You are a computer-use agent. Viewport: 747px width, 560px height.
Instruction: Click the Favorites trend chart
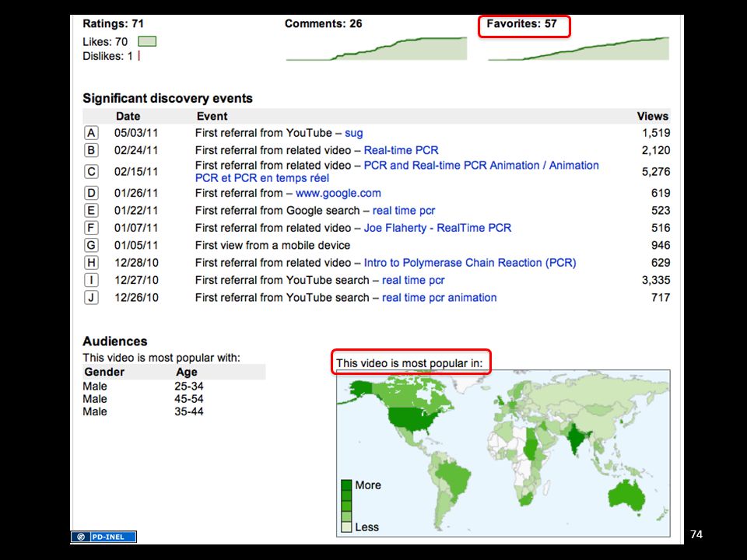pos(578,48)
